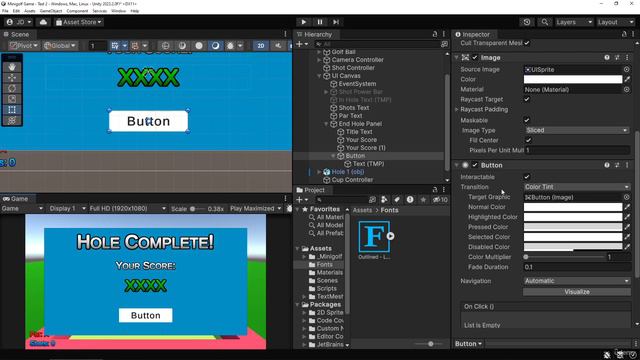Image resolution: width=640 pixels, height=360 pixels.
Task: Pick a sprite for Source Image
Action: click(627, 69)
